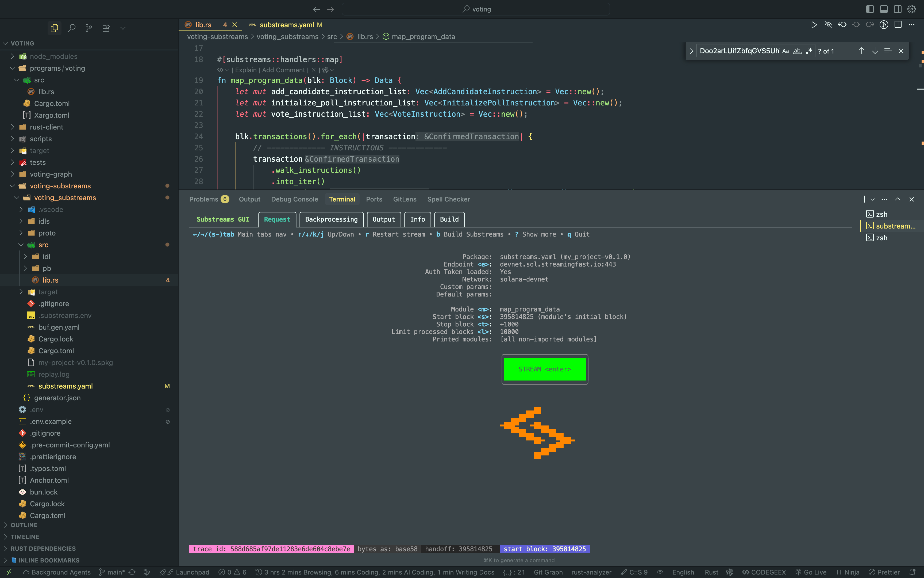The width and height of the screenshot is (924, 578).
Task: Click the voting command center search box
Action: tap(476, 9)
